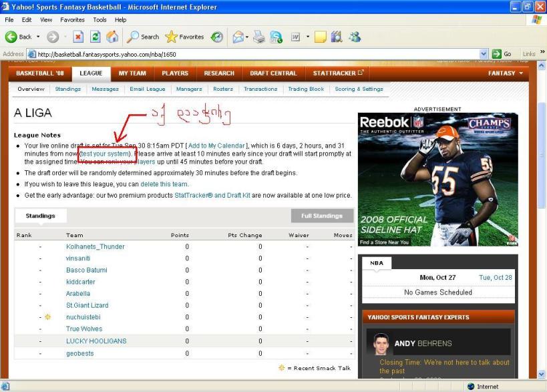Open Kolhanets_Thunder team link
Screen dimensions: 547x392
tap(96, 246)
